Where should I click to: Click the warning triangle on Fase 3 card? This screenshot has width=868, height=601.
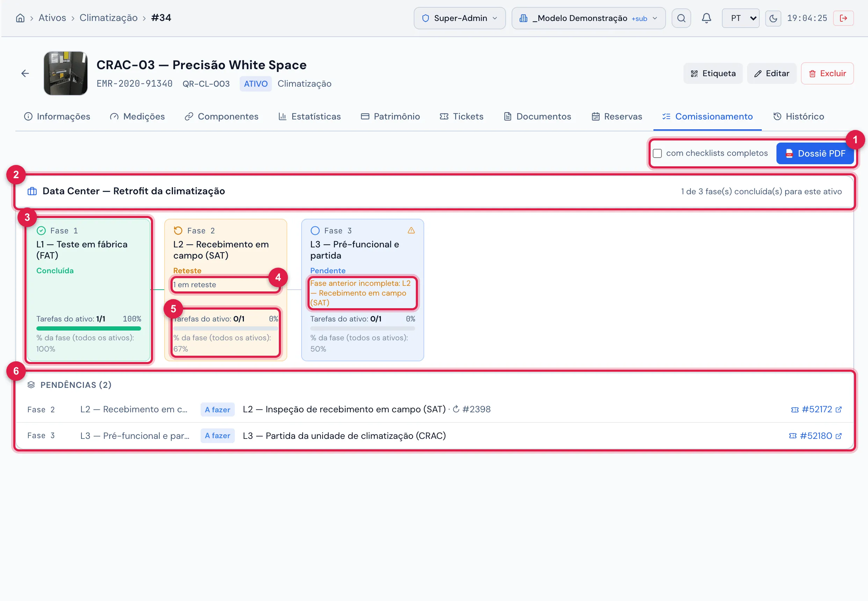[x=411, y=231]
